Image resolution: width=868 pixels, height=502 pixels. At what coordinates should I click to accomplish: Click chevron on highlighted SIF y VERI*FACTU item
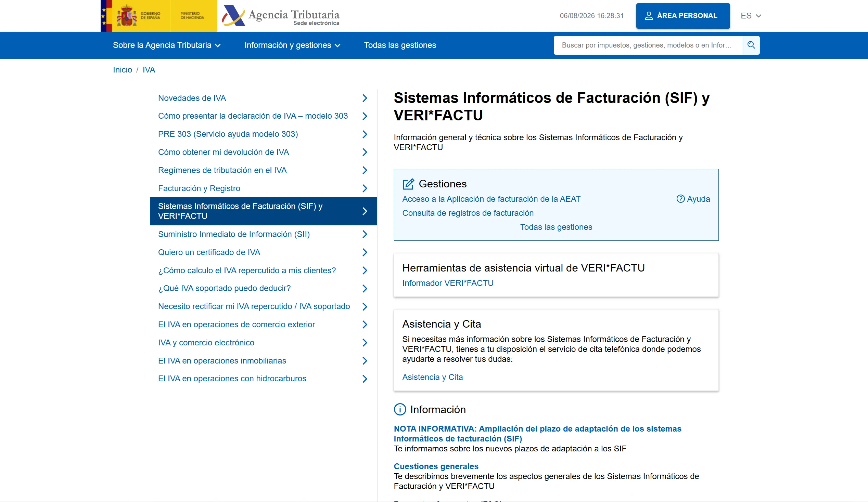tap(365, 211)
